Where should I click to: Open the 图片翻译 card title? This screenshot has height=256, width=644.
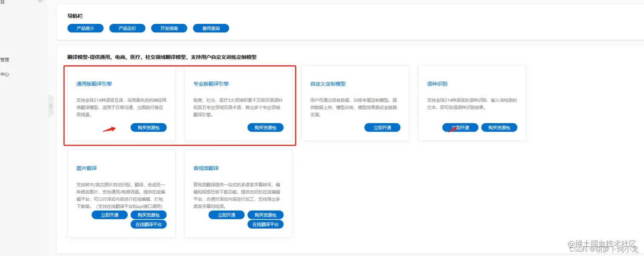point(86,168)
